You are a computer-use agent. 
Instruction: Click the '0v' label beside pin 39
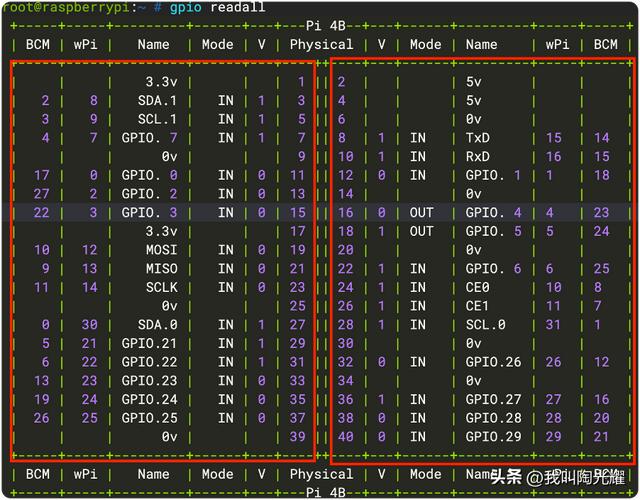169,437
